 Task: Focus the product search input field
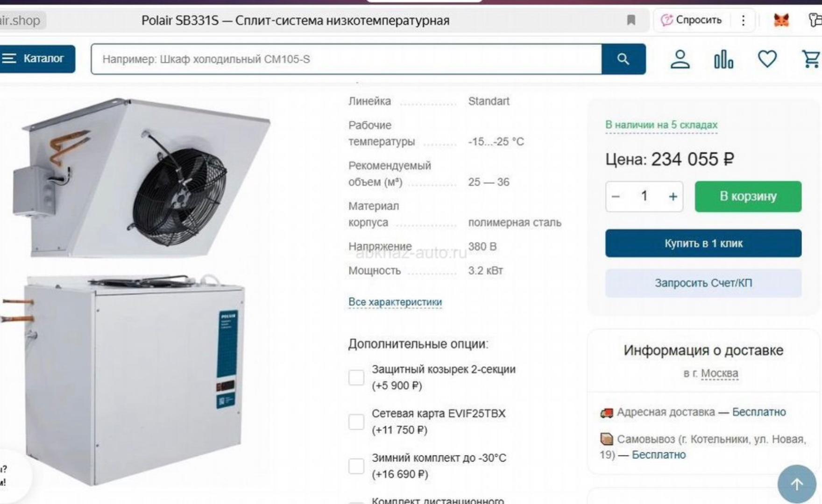pyautogui.click(x=347, y=59)
